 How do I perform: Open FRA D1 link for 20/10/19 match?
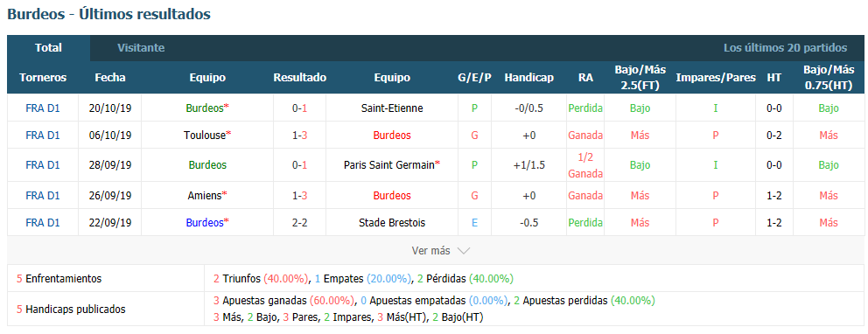(43, 108)
